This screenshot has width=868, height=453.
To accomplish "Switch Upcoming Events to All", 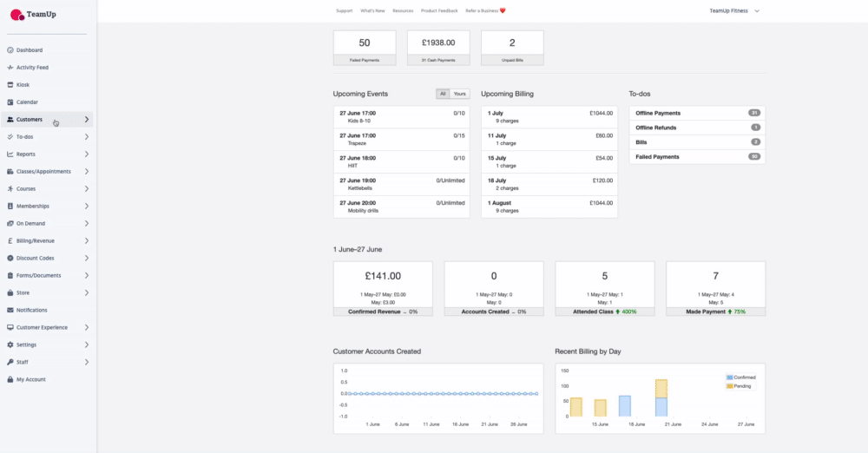I will click(443, 94).
